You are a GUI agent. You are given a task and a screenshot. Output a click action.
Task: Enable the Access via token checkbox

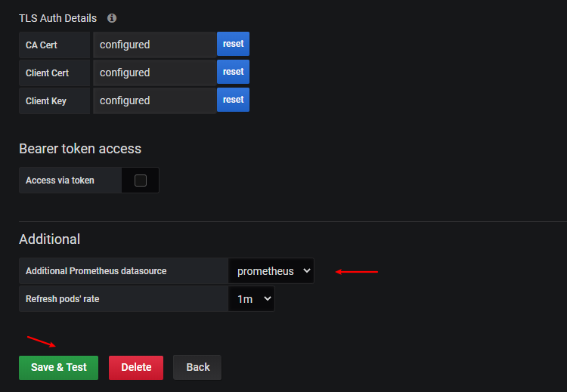(141, 181)
